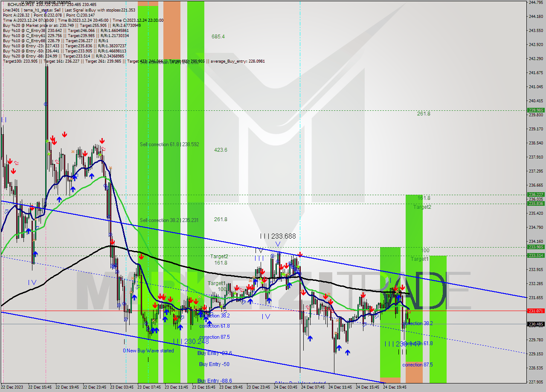Click the 240.415 price axis label
The width and height of the screenshot is (546, 392).
(536, 101)
